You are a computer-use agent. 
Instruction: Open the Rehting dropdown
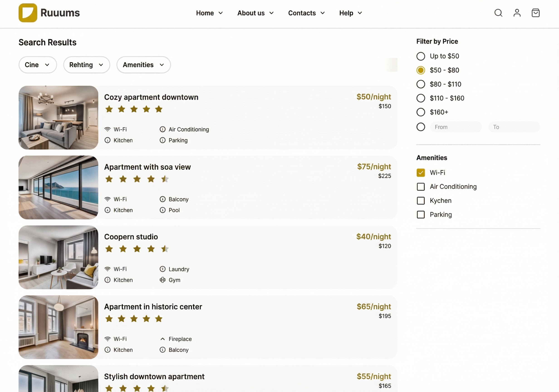87,64
